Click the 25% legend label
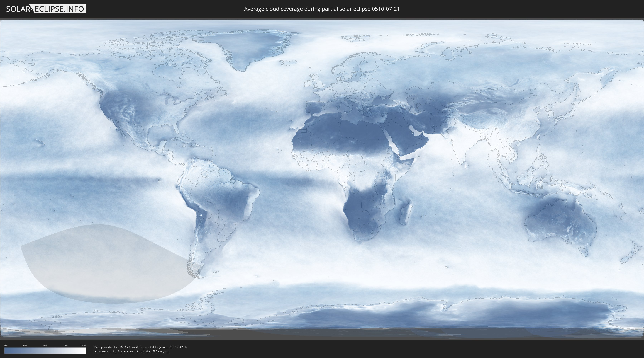This screenshot has height=358, width=644. point(25,345)
